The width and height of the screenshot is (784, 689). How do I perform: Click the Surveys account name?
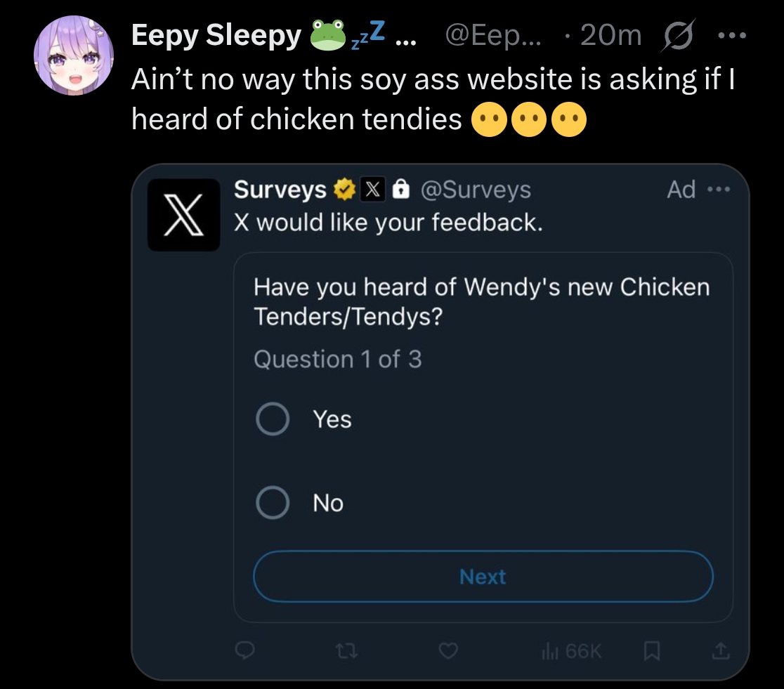point(280,190)
